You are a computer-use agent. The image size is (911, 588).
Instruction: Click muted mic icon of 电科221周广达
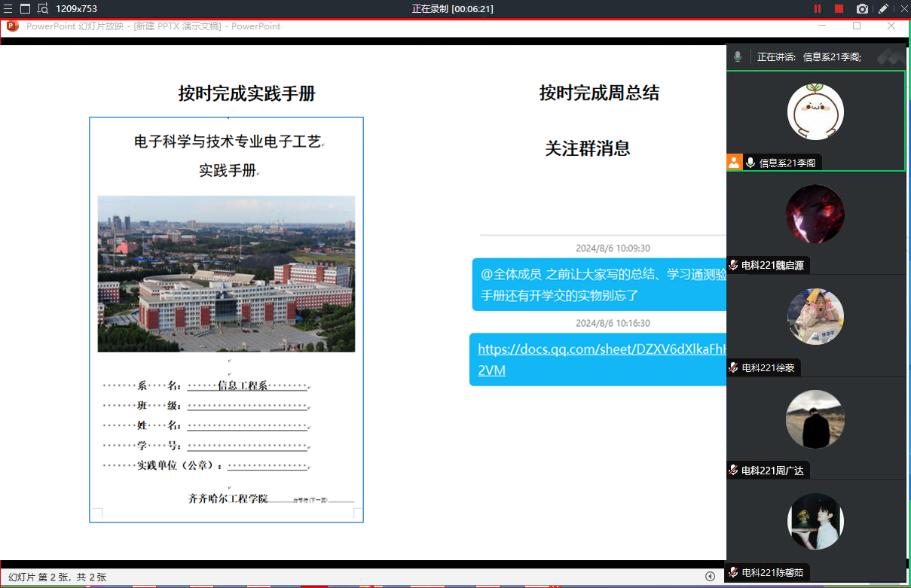733,470
